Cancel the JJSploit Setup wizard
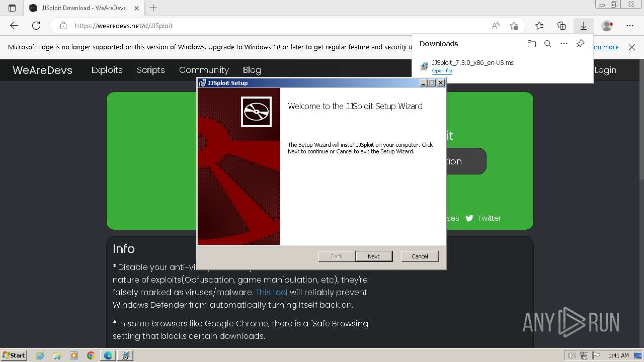644x362 pixels. pyautogui.click(x=420, y=256)
